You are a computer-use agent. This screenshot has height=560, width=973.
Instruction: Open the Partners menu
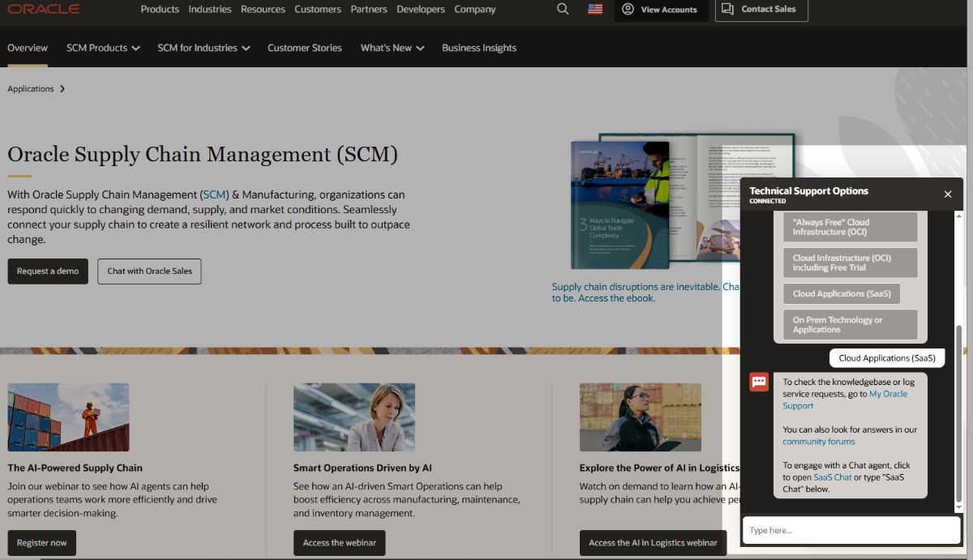coord(369,9)
